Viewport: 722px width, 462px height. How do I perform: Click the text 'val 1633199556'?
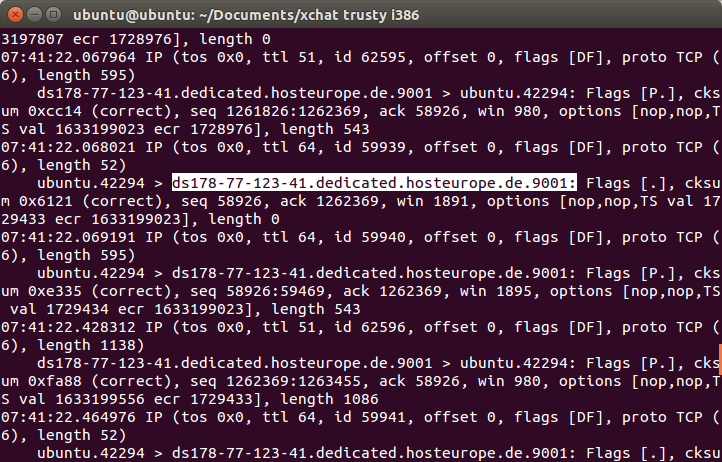point(82,399)
